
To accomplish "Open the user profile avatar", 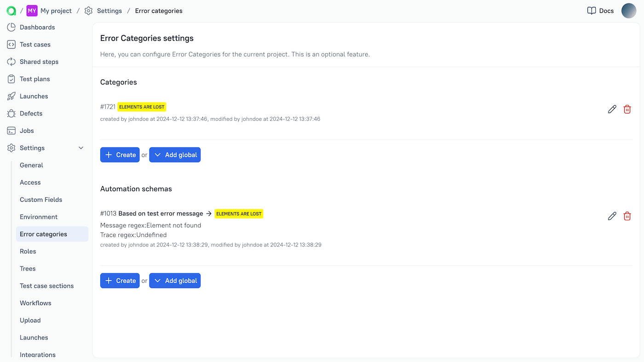I will [629, 11].
